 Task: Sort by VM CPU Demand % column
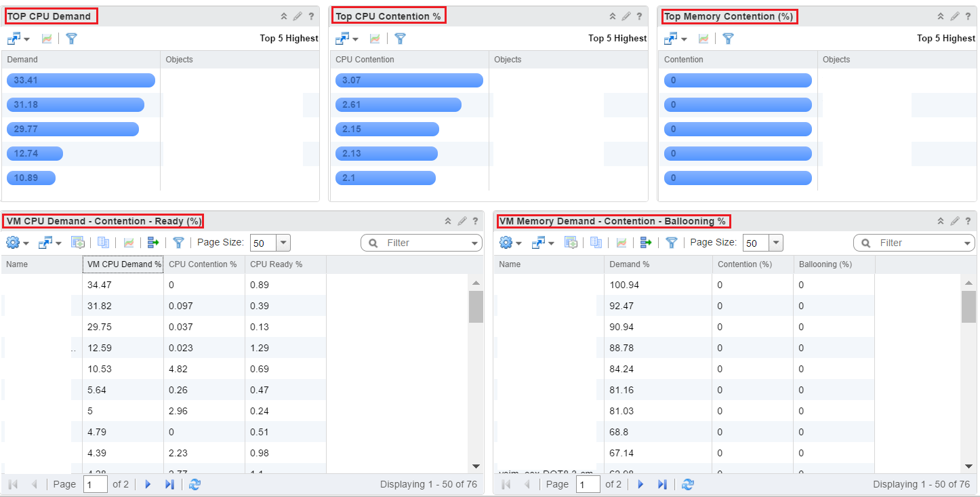(124, 264)
